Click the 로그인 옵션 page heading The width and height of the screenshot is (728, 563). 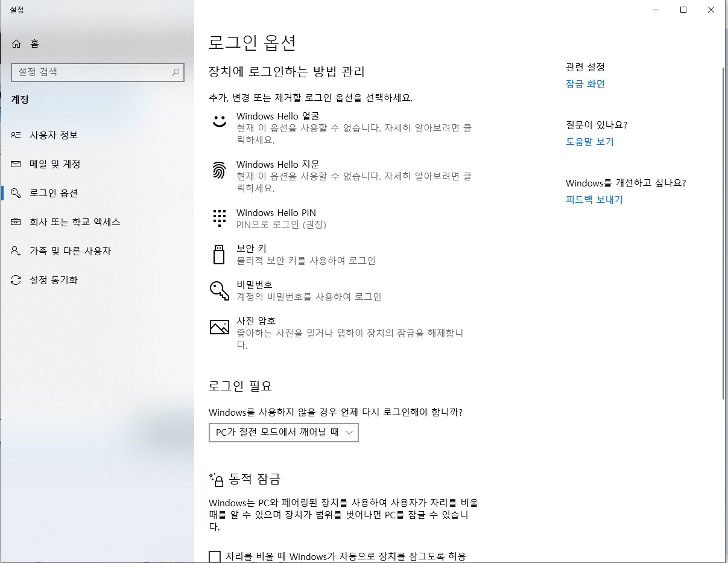coord(252,43)
